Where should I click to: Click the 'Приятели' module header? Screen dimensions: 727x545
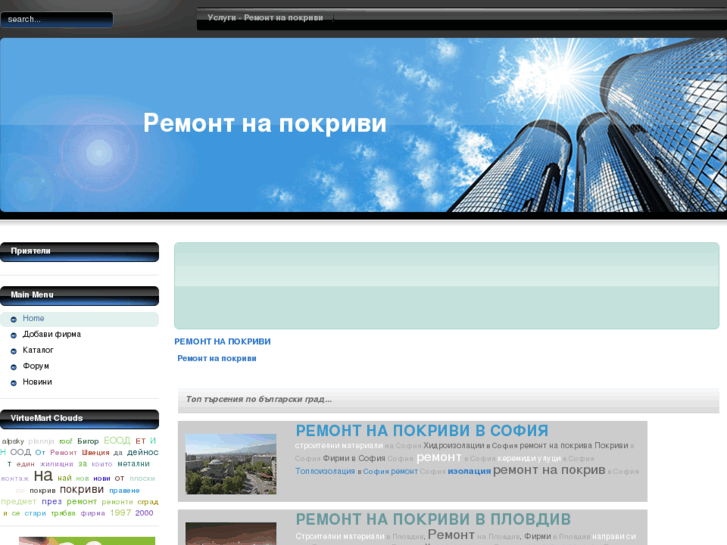(79, 251)
